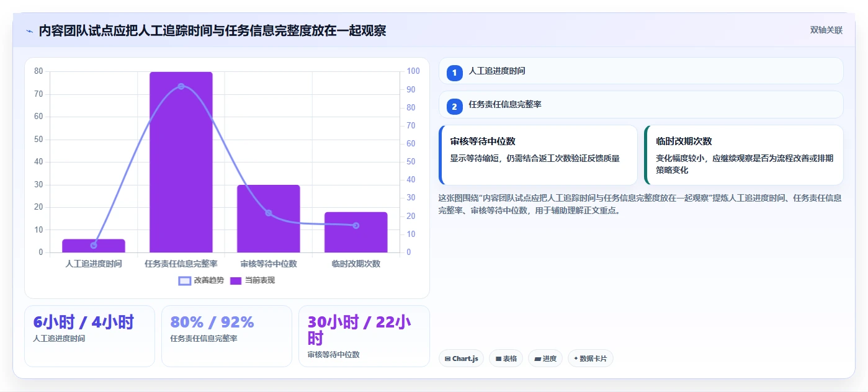Toggle the 改善趋势 legend entry
868x392 pixels.
(201, 280)
